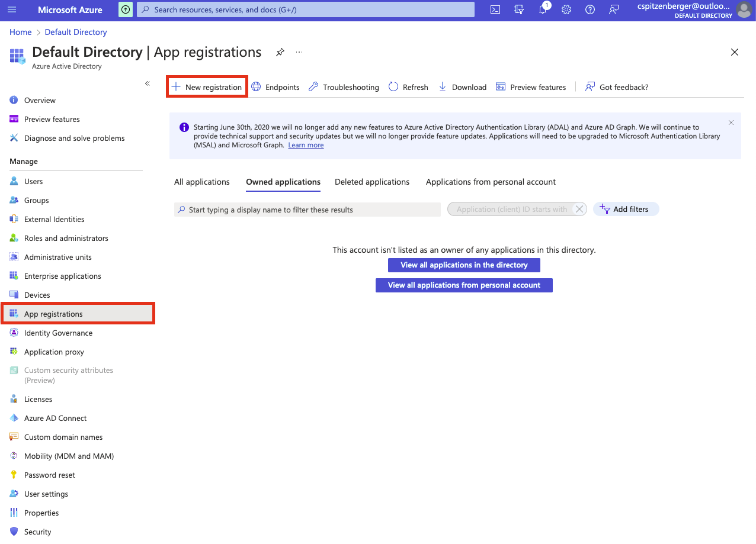756x544 pixels.
Task: Click the display name filter field
Action: coord(307,210)
